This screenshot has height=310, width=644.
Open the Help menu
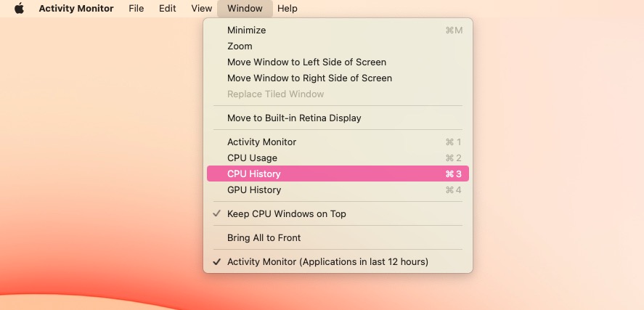pos(287,9)
